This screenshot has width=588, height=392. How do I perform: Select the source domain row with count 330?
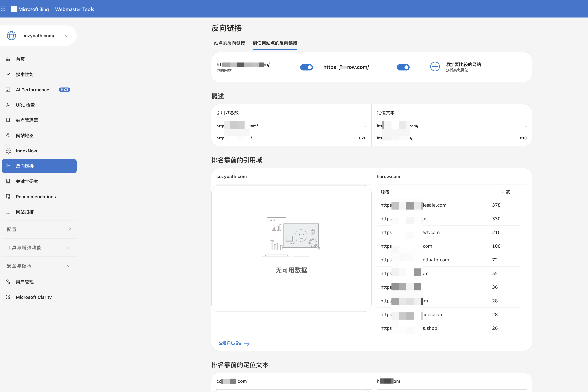tap(449, 218)
